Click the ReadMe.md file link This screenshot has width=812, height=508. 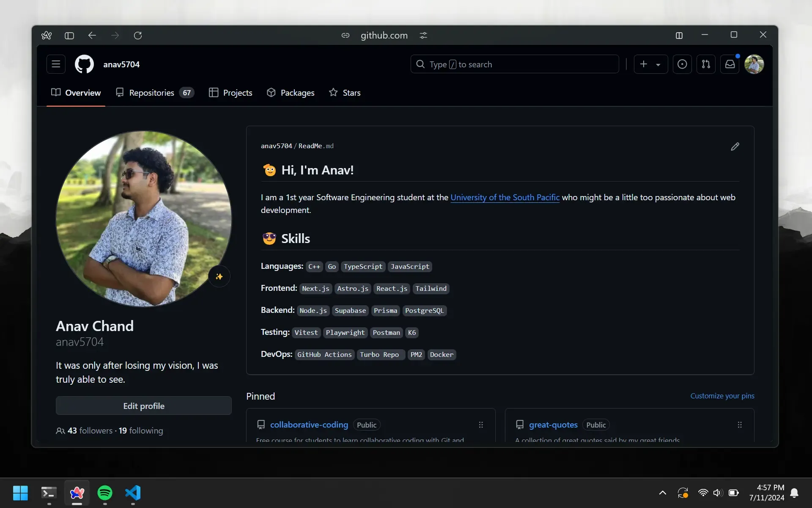click(316, 146)
